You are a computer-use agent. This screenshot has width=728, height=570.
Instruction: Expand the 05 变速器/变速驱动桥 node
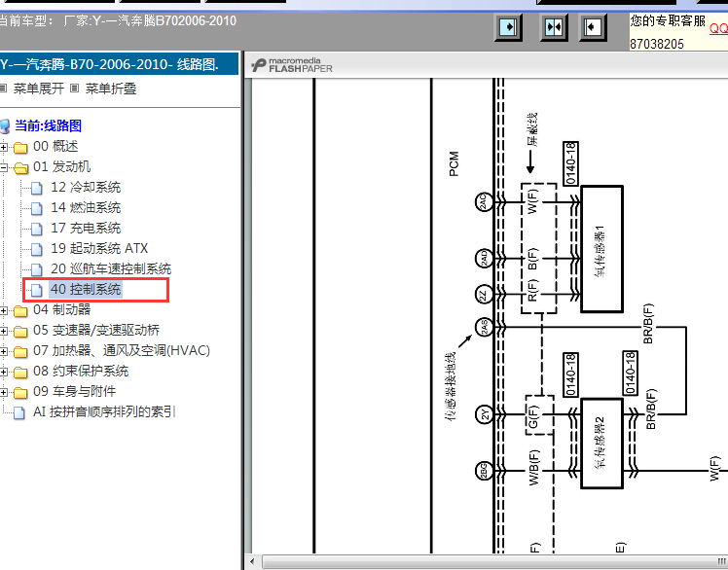tap(4, 331)
